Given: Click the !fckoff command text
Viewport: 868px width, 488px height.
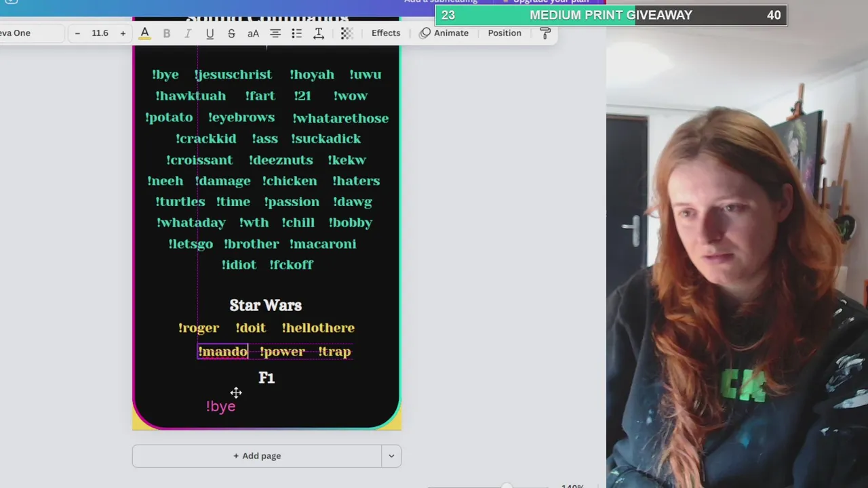Looking at the screenshot, I should (x=292, y=265).
